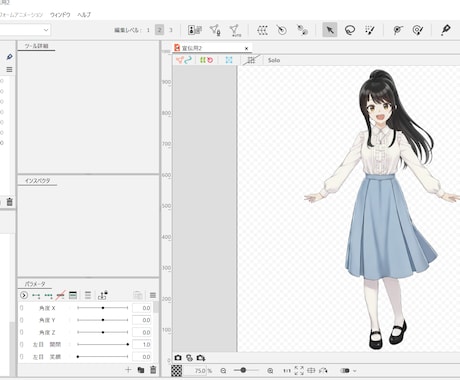Select the ツール詳細 panel tab
The width and height of the screenshot is (460, 380).
click(36, 46)
